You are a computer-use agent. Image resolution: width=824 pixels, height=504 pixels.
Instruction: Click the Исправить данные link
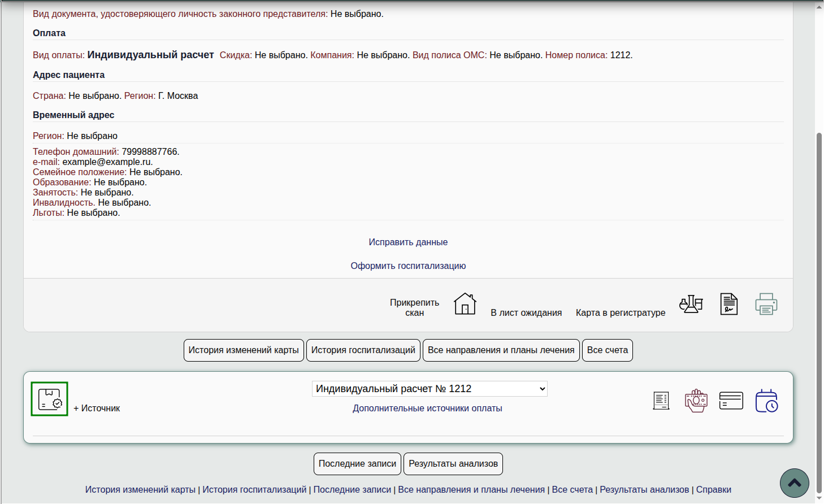coord(408,242)
